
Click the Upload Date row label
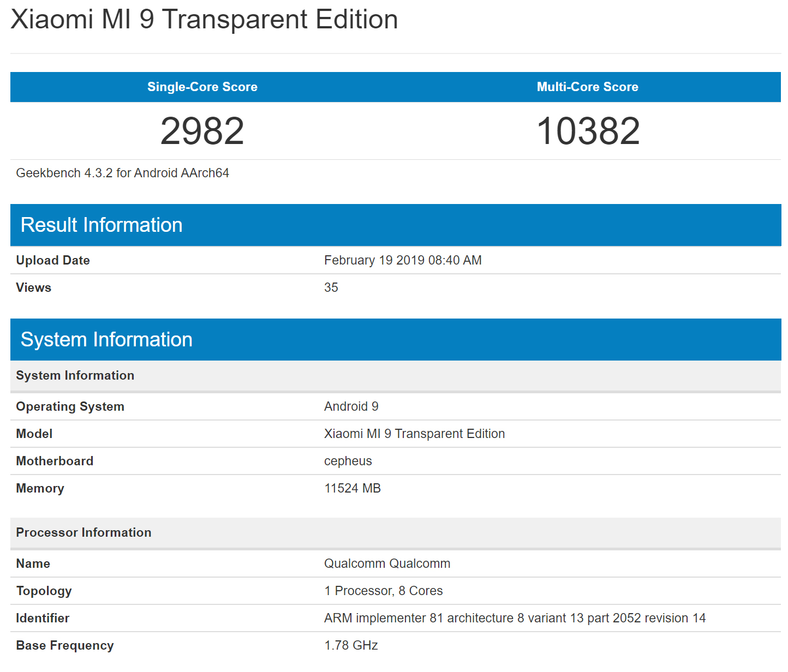click(x=53, y=260)
